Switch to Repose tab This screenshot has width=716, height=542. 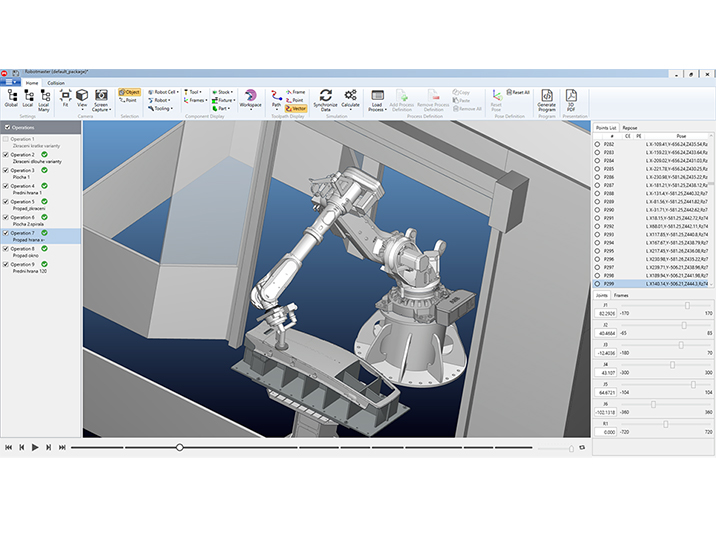[630, 128]
